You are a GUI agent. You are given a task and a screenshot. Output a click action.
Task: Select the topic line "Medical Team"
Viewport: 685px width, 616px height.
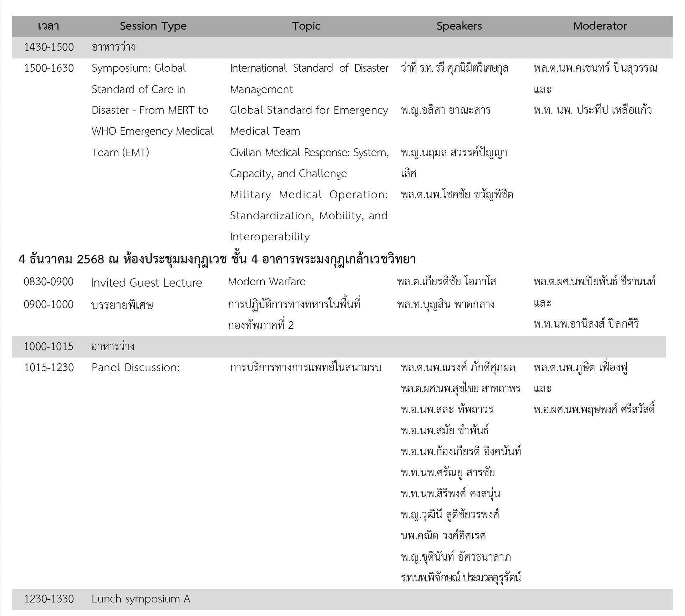click(x=265, y=131)
